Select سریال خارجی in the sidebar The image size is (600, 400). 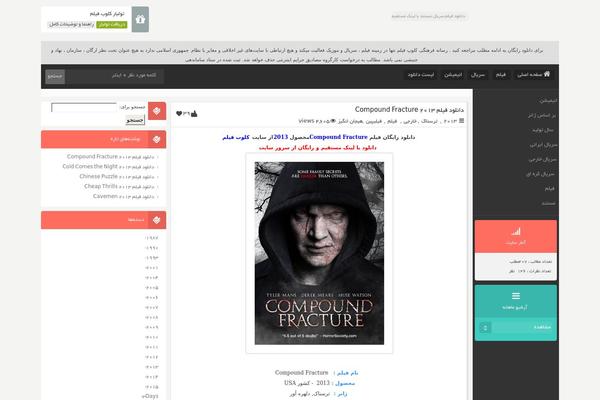pyautogui.click(x=543, y=159)
